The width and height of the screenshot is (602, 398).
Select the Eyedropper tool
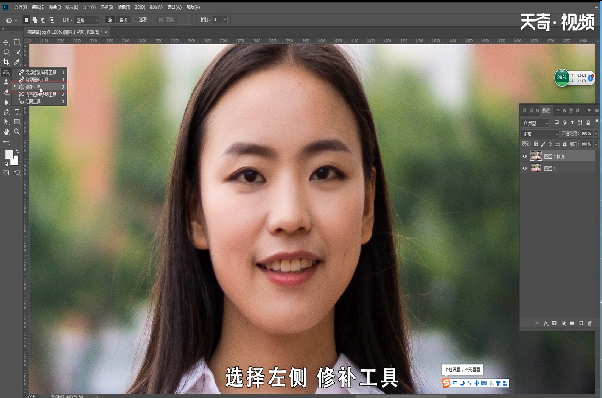coord(17,62)
